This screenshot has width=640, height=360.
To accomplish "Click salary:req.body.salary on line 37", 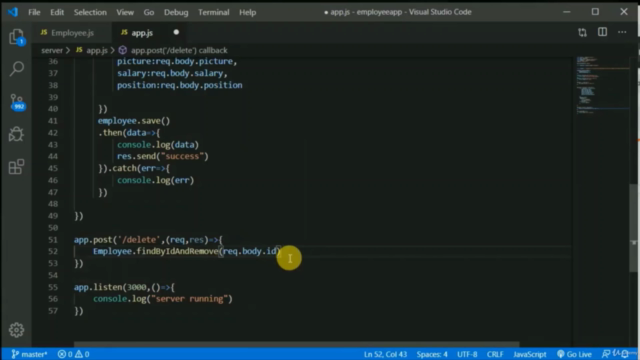I will coord(172,73).
